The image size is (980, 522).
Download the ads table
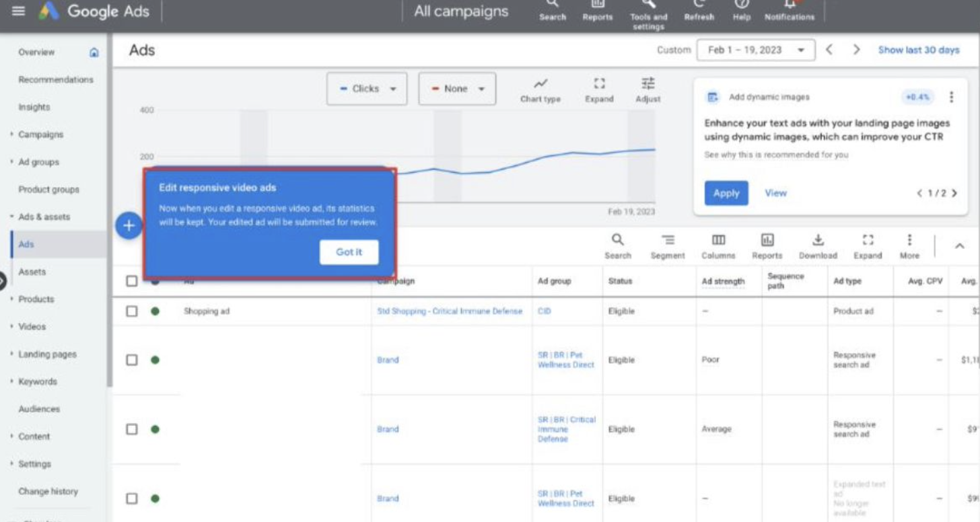click(x=818, y=246)
